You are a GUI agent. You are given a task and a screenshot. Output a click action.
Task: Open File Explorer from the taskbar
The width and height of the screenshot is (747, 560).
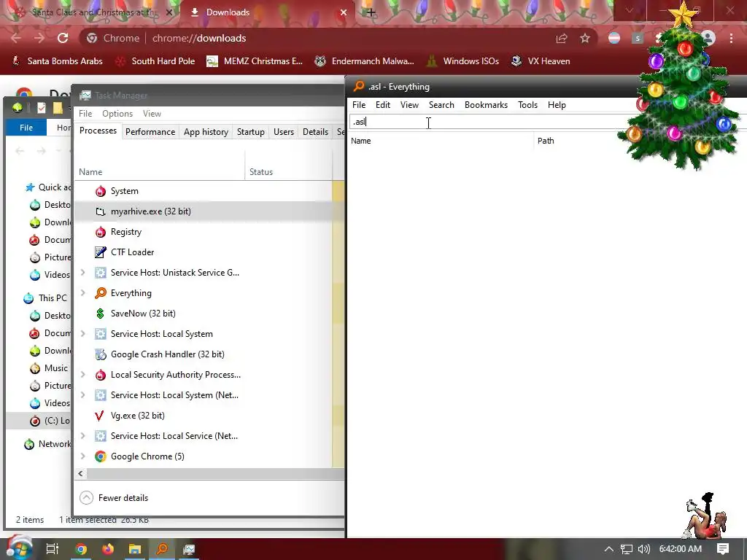pyautogui.click(x=135, y=549)
